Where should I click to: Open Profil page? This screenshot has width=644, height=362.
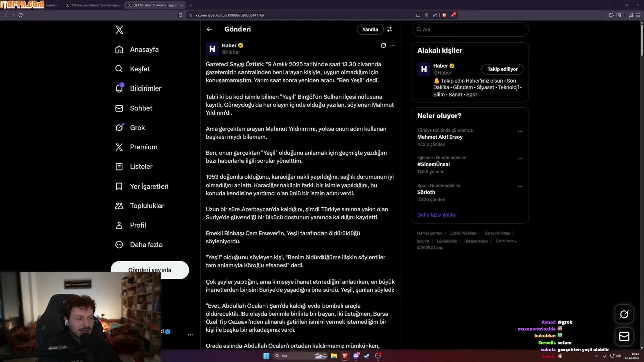pos(130,225)
